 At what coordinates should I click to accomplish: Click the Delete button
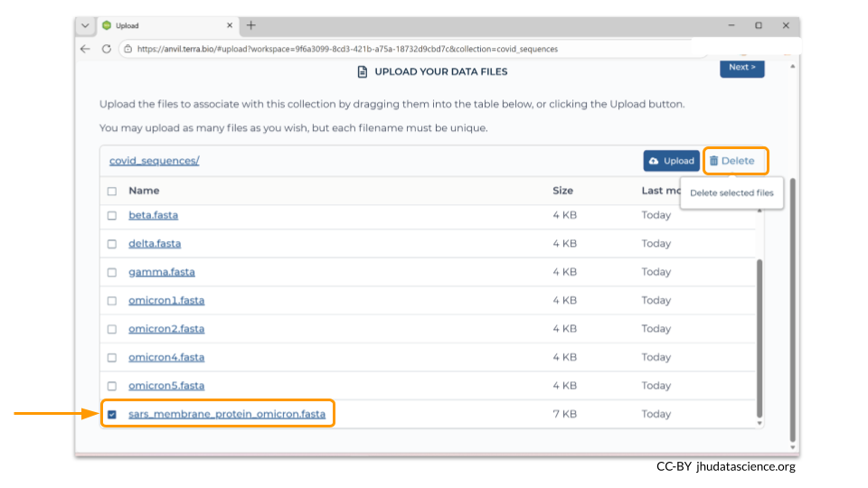pyautogui.click(x=732, y=161)
